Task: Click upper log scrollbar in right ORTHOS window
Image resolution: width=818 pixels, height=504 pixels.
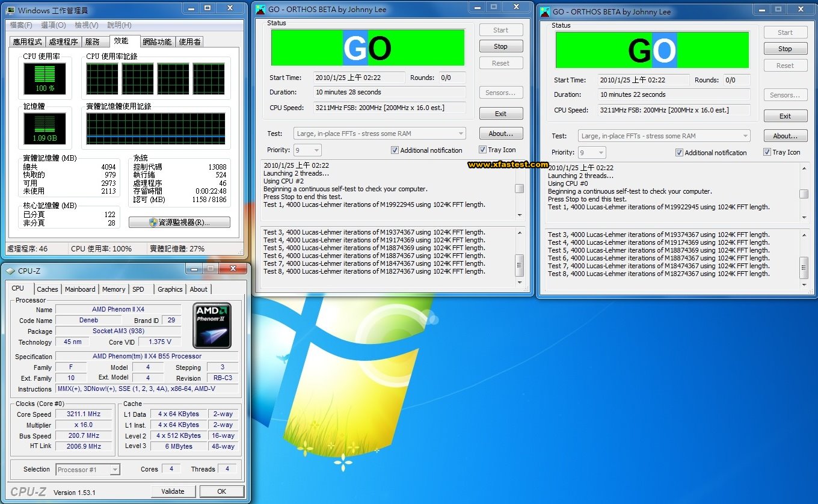Action: (x=804, y=192)
